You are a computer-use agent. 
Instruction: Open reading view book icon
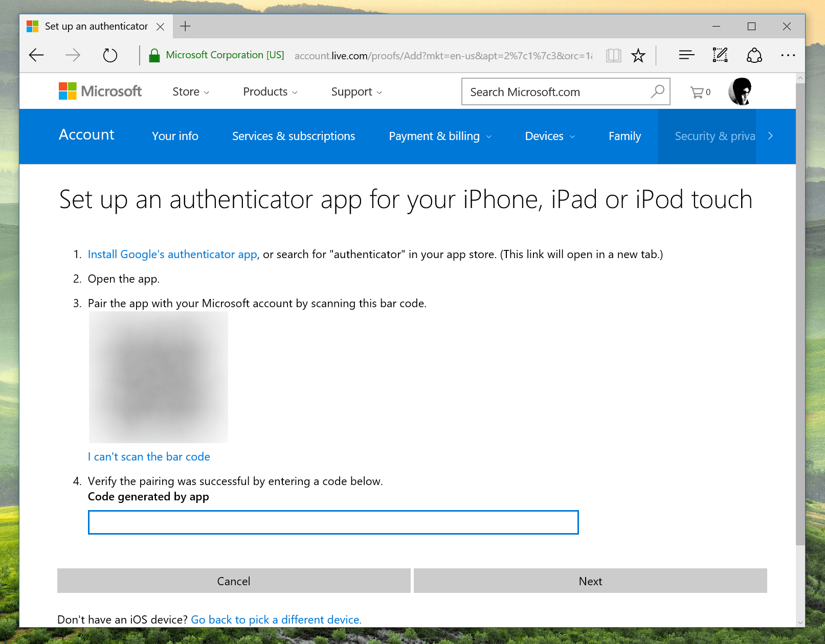[613, 55]
